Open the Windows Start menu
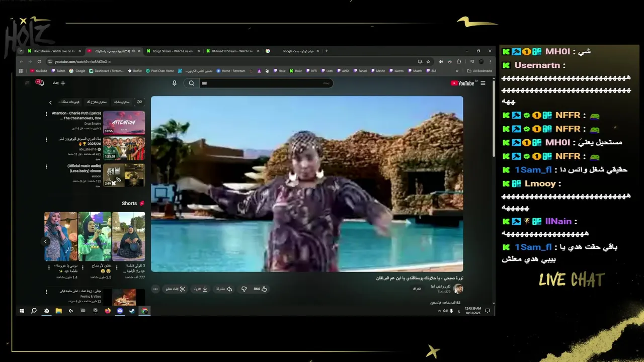The width and height of the screenshot is (644, 362). [22, 311]
